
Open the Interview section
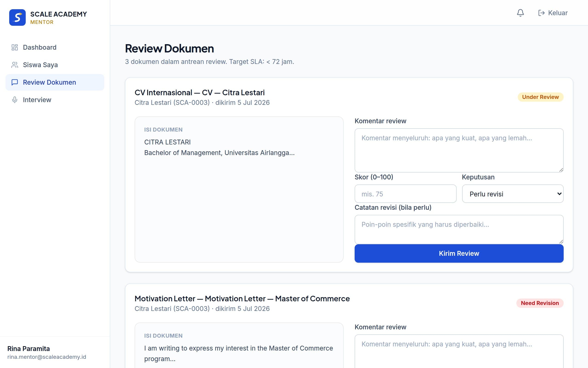(x=55, y=100)
